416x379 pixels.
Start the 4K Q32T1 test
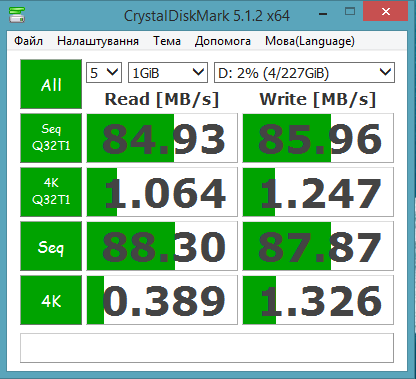coord(51,192)
